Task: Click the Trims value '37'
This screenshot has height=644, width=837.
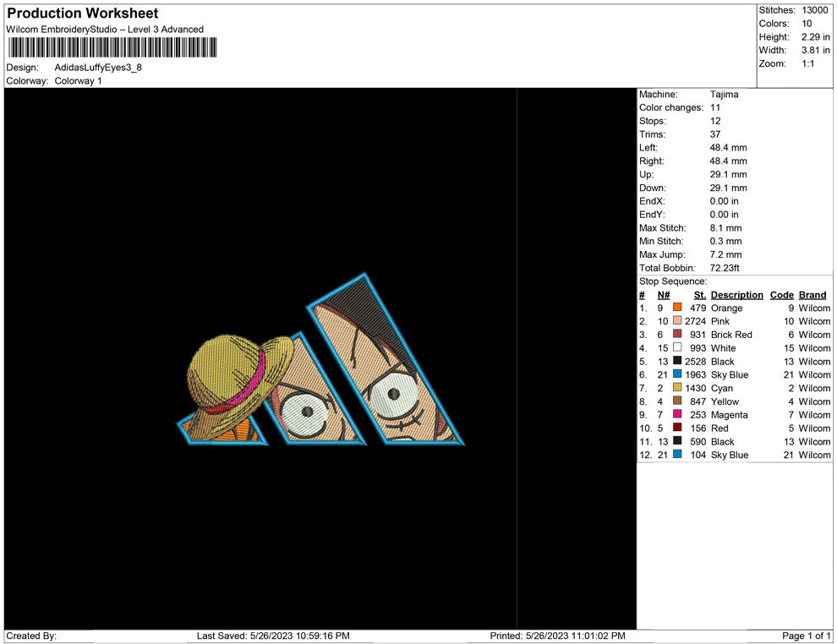Action: click(715, 134)
